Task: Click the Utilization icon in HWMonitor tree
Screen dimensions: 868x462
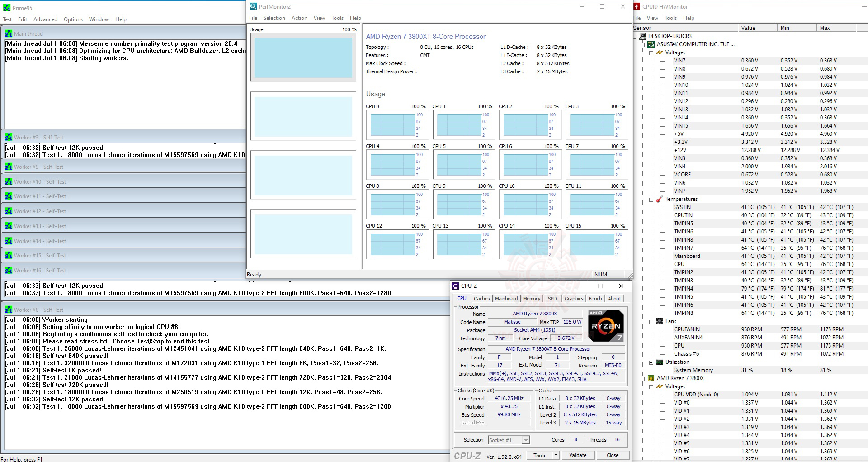Action: point(660,362)
